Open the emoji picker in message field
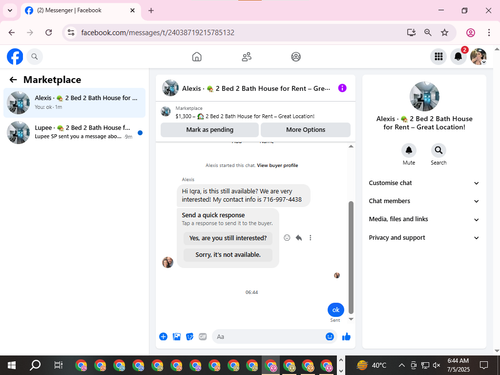The width and height of the screenshot is (500, 375). (x=330, y=337)
